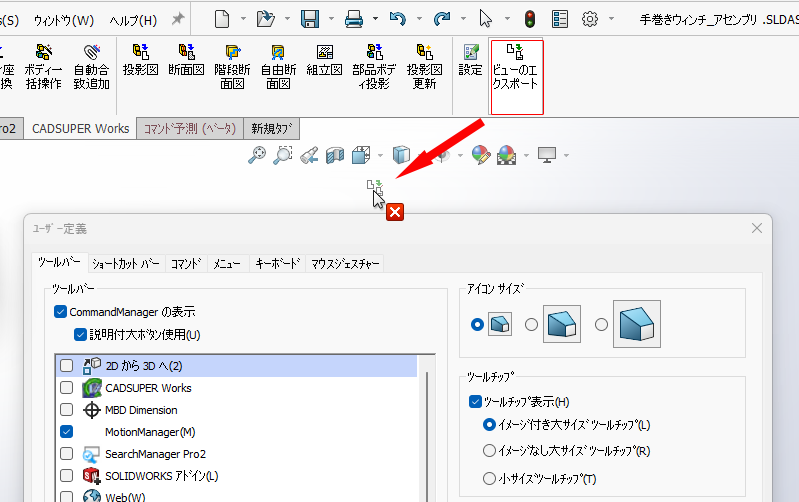Click the Save icon
The image size is (799, 502).
(309, 19)
